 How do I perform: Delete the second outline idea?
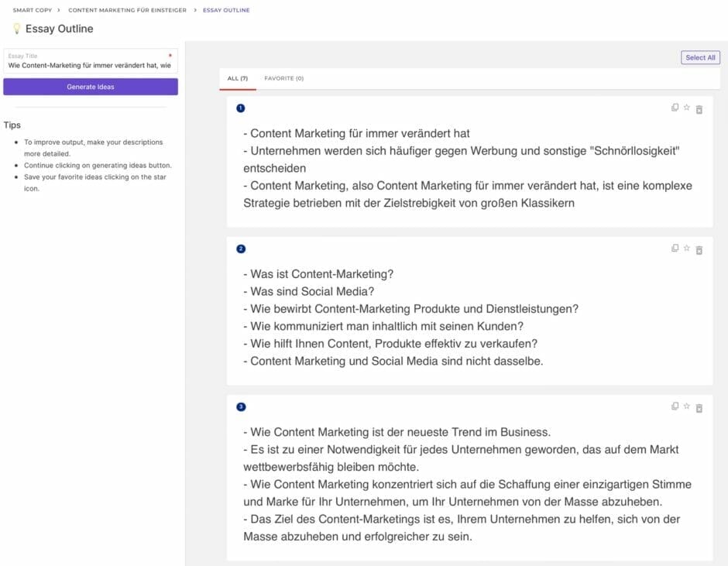point(699,249)
